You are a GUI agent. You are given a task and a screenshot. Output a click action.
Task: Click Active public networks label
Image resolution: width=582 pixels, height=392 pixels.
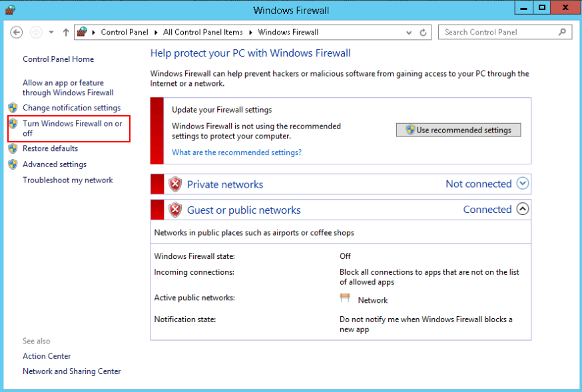click(194, 297)
